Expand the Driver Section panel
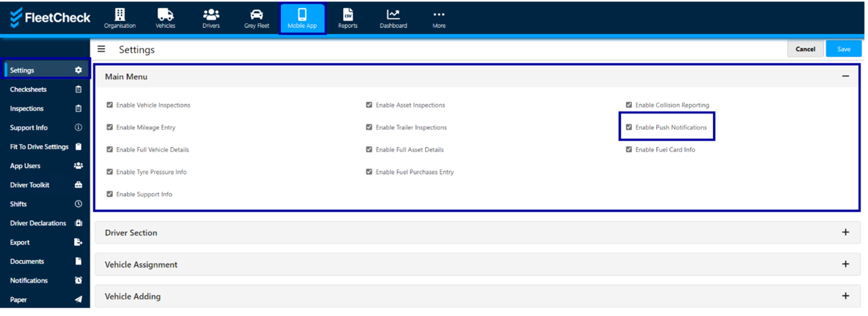 click(x=845, y=233)
